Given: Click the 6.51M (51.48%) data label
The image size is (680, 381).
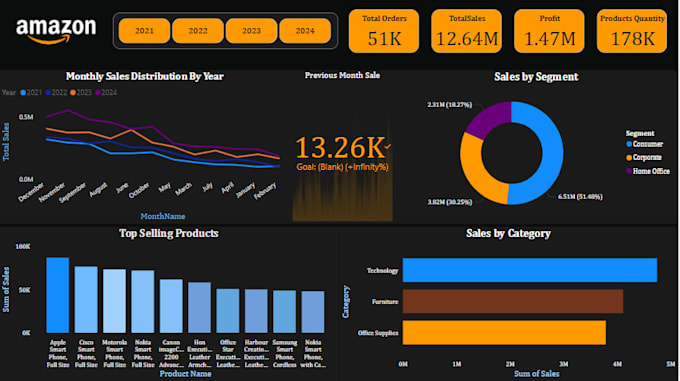Looking at the screenshot, I should tap(580, 197).
